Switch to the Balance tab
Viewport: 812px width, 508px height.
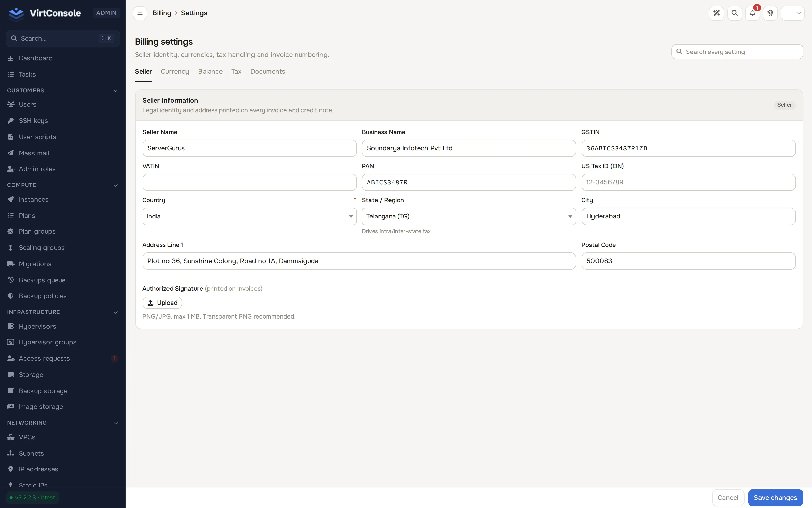pos(210,72)
